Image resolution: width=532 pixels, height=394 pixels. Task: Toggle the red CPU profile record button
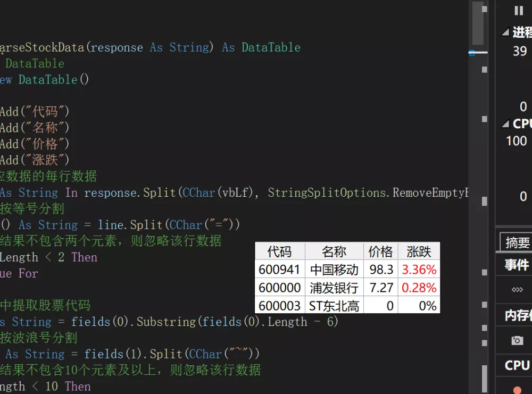(x=517, y=390)
